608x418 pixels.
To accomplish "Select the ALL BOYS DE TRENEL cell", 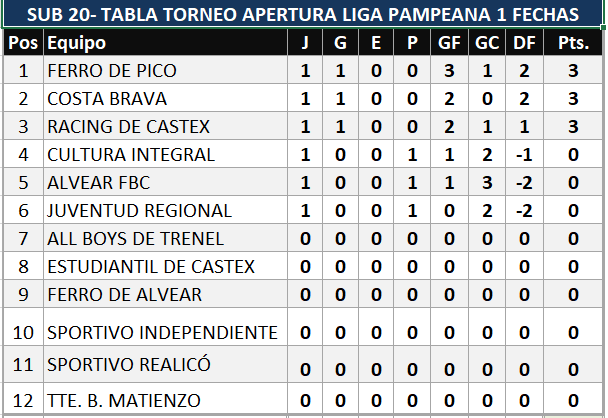I will pyautogui.click(x=135, y=239).
